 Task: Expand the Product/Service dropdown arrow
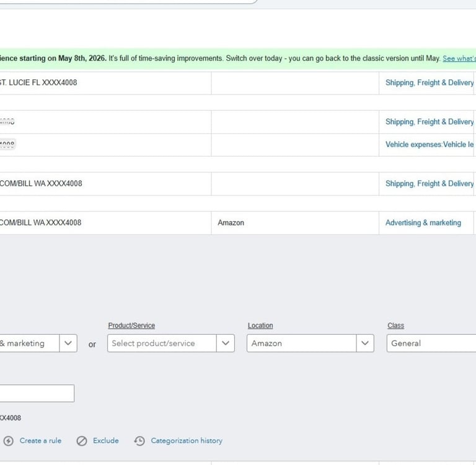[225, 343]
